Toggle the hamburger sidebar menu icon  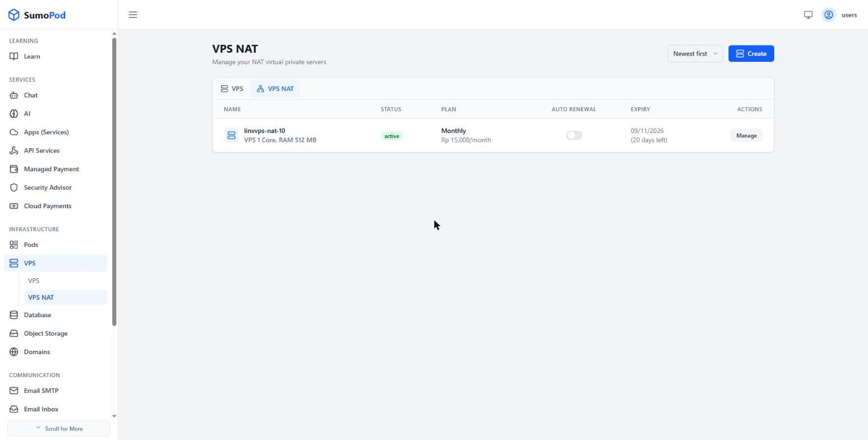click(133, 15)
